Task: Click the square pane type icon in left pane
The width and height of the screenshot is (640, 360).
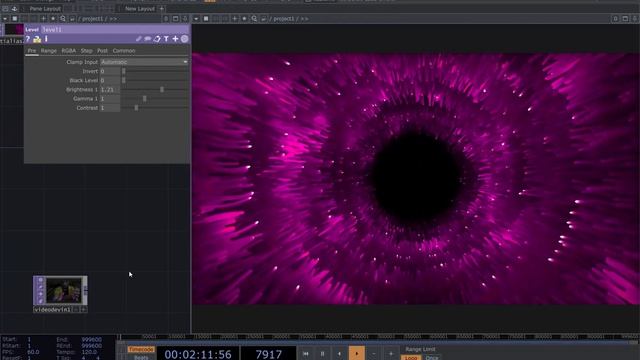Action: point(15,18)
